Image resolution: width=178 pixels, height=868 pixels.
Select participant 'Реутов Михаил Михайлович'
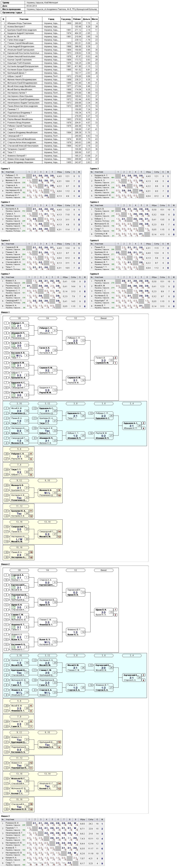[20, 119]
